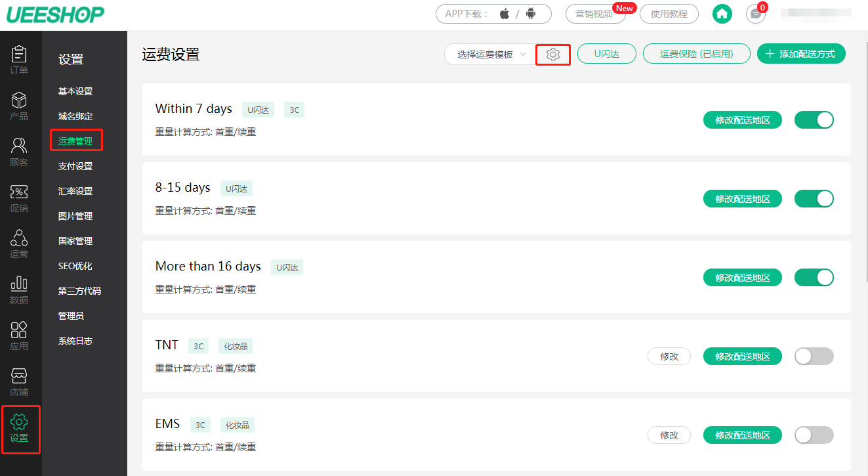Click the U闪达 button in header
Screen dimensions: 868x476
coord(607,54)
